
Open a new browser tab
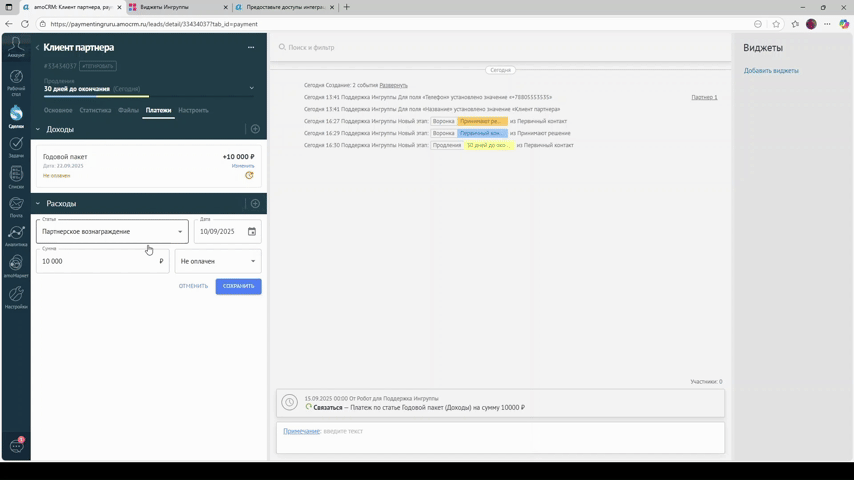pos(347,7)
